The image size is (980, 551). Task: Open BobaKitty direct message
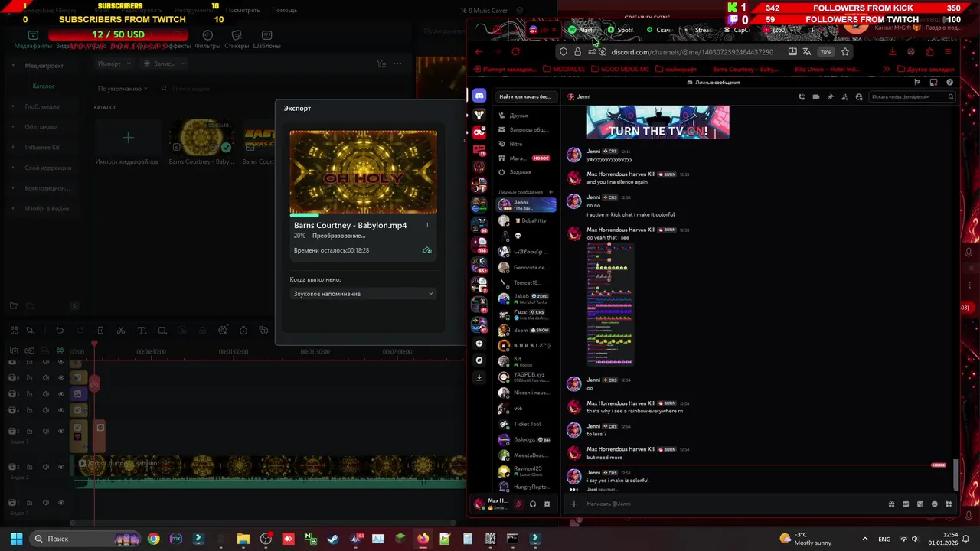[526, 220]
